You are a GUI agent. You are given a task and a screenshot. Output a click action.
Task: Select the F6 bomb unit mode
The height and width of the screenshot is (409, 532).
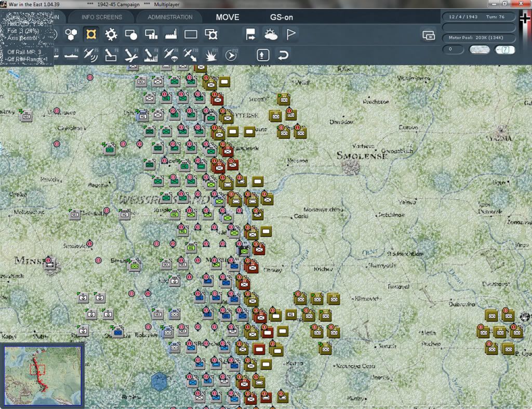point(111,55)
